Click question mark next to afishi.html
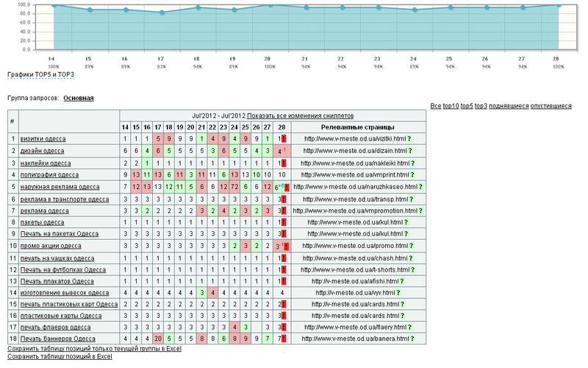 pyautogui.click(x=402, y=281)
